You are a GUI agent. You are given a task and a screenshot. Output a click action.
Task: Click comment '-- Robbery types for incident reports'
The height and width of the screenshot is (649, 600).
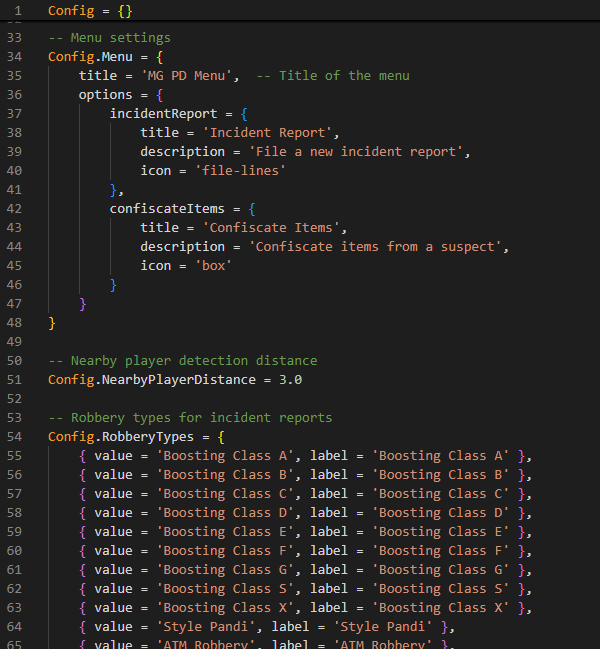(190, 418)
